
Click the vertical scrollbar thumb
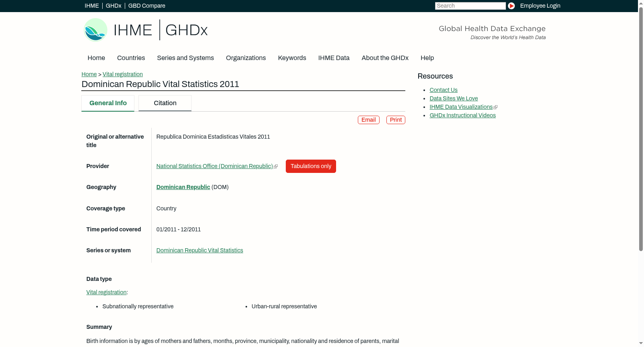click(x=641, y=128)
